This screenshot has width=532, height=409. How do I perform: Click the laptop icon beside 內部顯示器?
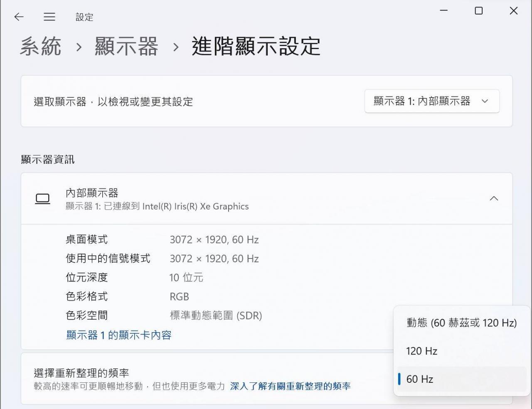point(42,199)
